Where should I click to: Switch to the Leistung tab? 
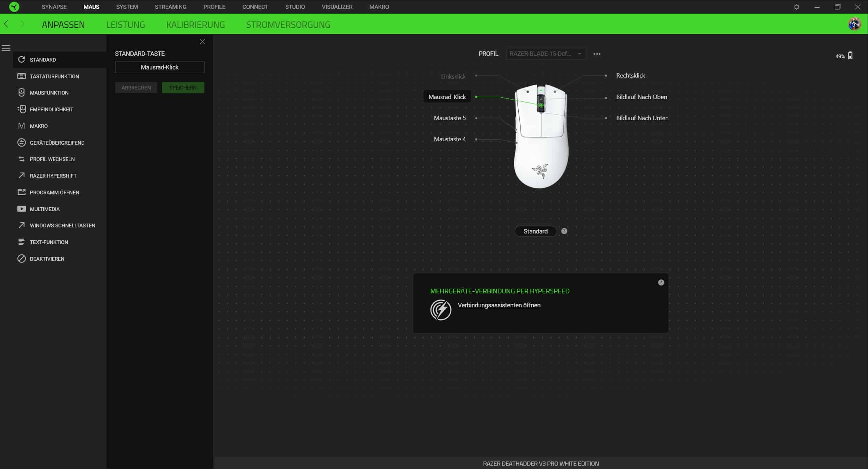[126, 25]
